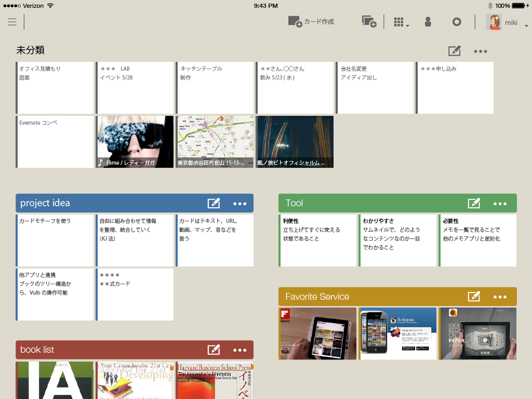Edit the book list group
The height and width of the screenshot is (399, 532).
pyautogui.click(x=214, y=350)
